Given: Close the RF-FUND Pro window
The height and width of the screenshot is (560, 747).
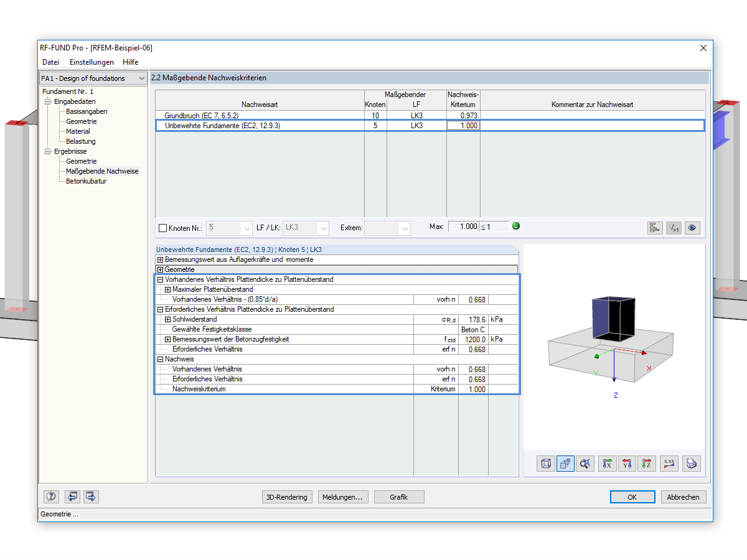Looking at the screenshot, I should (x=703, y=48).
